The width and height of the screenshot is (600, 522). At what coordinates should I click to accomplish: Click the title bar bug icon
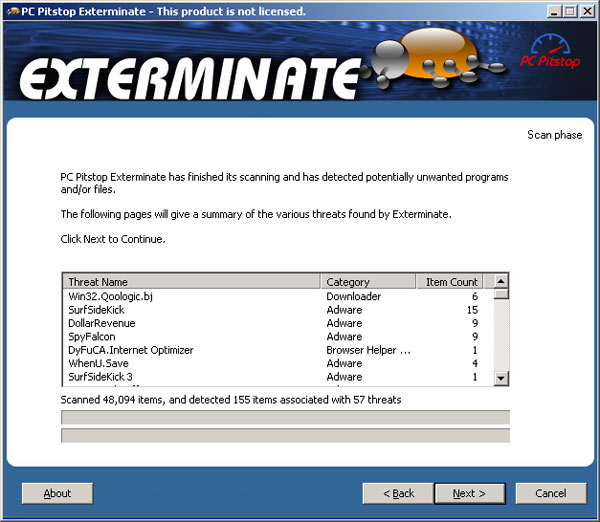pos(13,11)
